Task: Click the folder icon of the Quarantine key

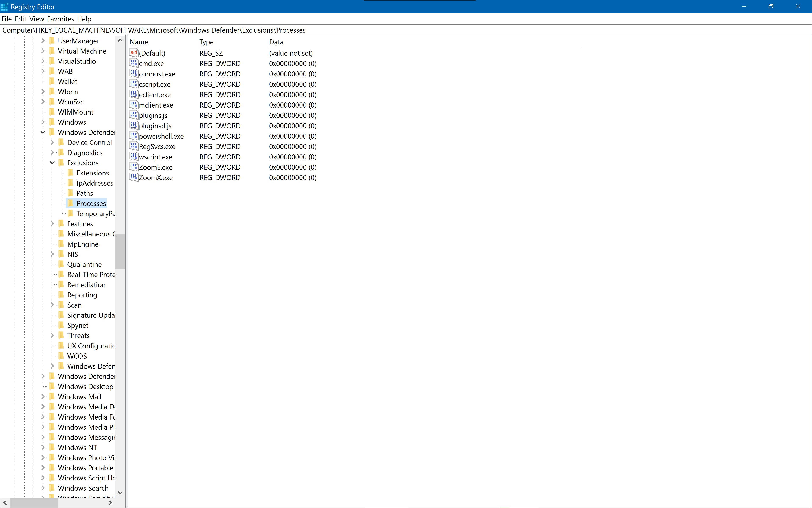Action: (x=61, y=264)
